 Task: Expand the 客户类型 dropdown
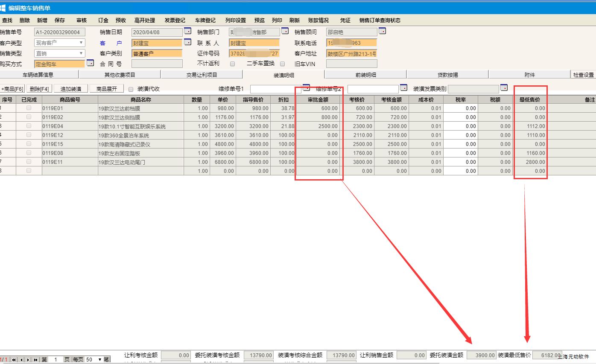(81, 43)
